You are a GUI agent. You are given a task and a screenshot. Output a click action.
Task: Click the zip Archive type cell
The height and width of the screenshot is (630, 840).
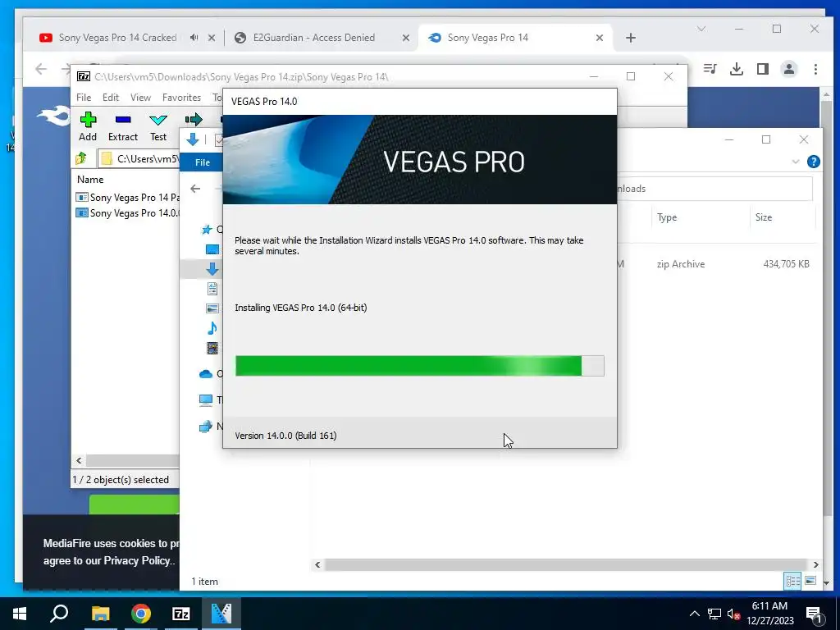click(x=680, y=264)
